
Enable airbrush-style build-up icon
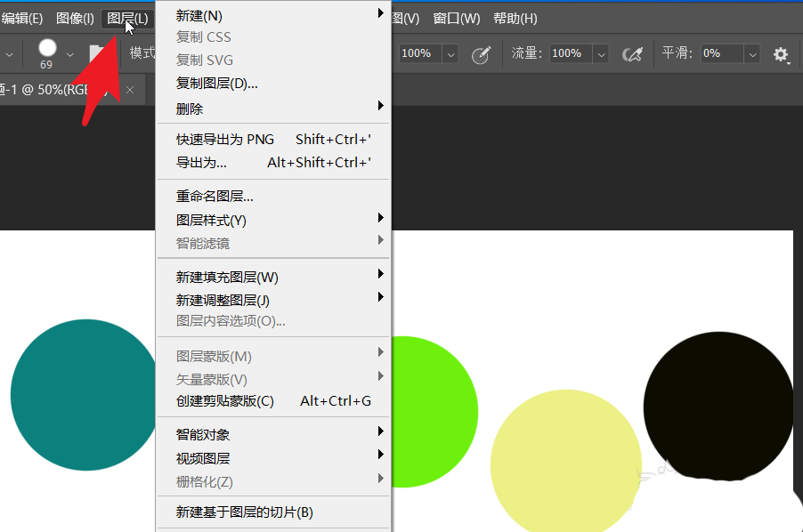click(x=633, y=54)
